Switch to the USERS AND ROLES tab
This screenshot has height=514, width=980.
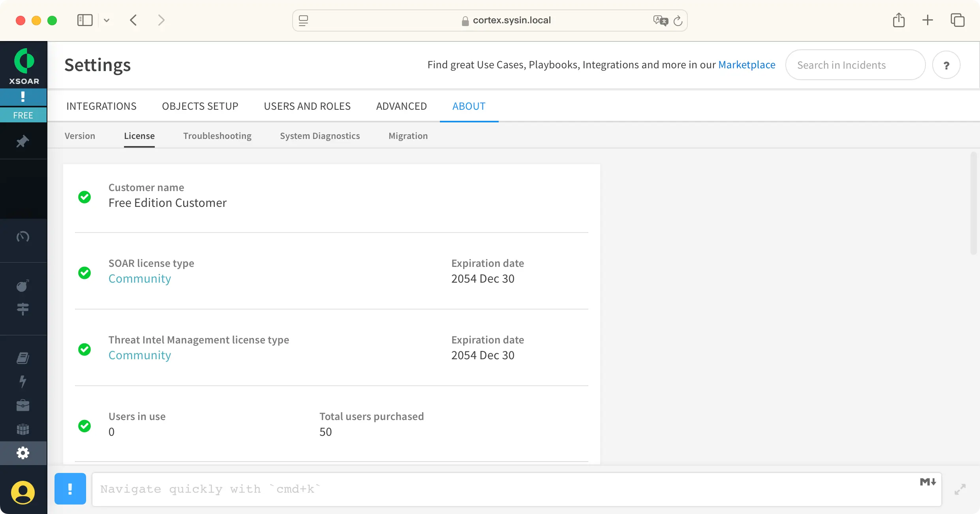point(307,106)
